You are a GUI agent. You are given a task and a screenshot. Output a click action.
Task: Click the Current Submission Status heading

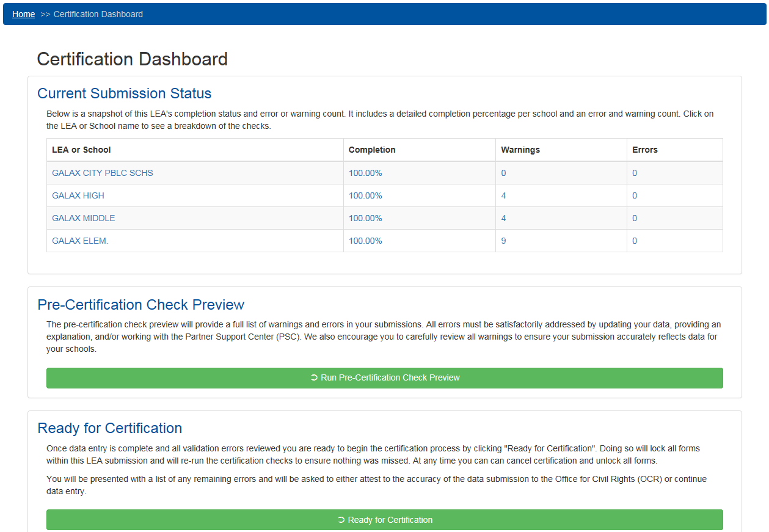[x=125, y=93]
